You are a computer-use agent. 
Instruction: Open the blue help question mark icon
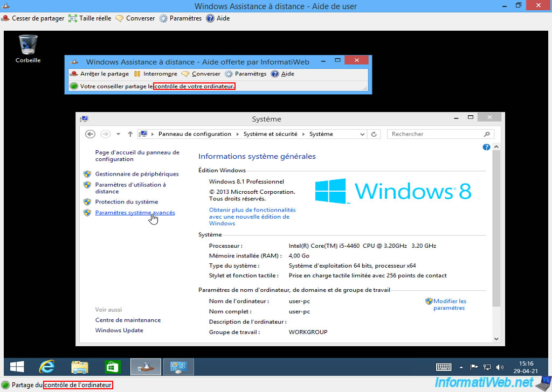[486, 147]
